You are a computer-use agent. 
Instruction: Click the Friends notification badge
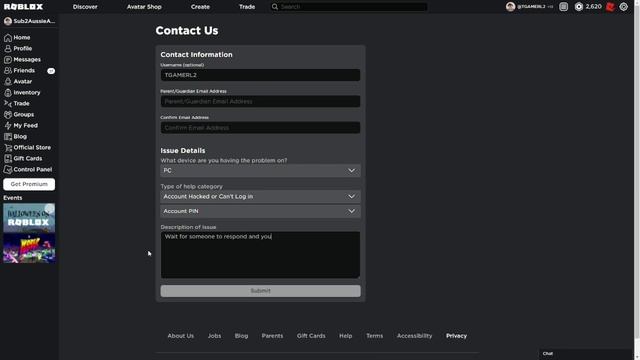(51, 71)
